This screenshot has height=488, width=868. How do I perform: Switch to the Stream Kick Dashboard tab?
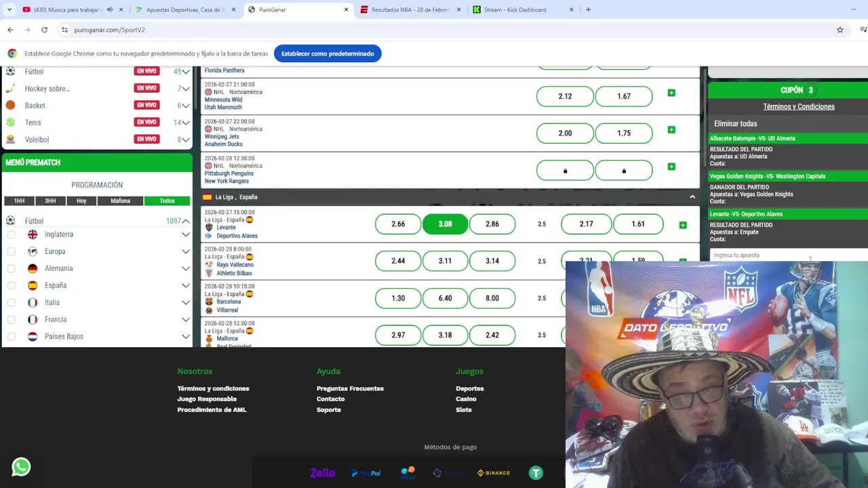(521, 9)
